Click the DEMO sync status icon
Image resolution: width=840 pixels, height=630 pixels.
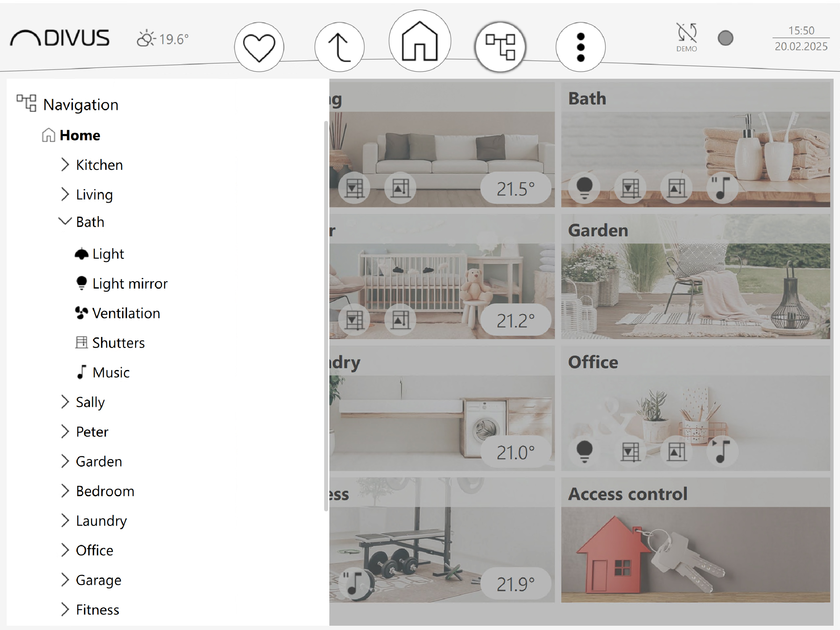pyautogui.click(x=686, y=37)
